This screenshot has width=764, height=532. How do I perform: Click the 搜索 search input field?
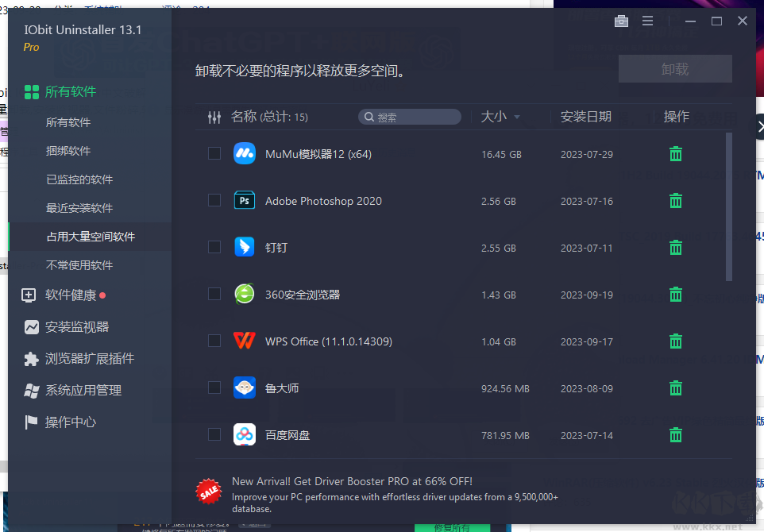pyautogui.click(x=410, y=117)
